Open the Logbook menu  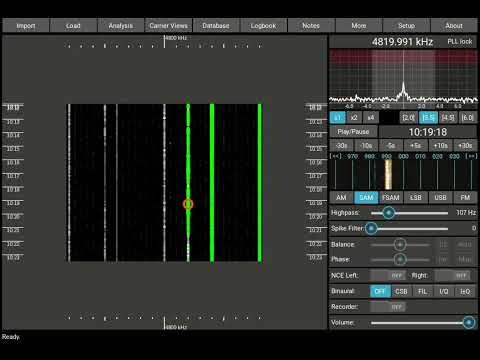263,26
